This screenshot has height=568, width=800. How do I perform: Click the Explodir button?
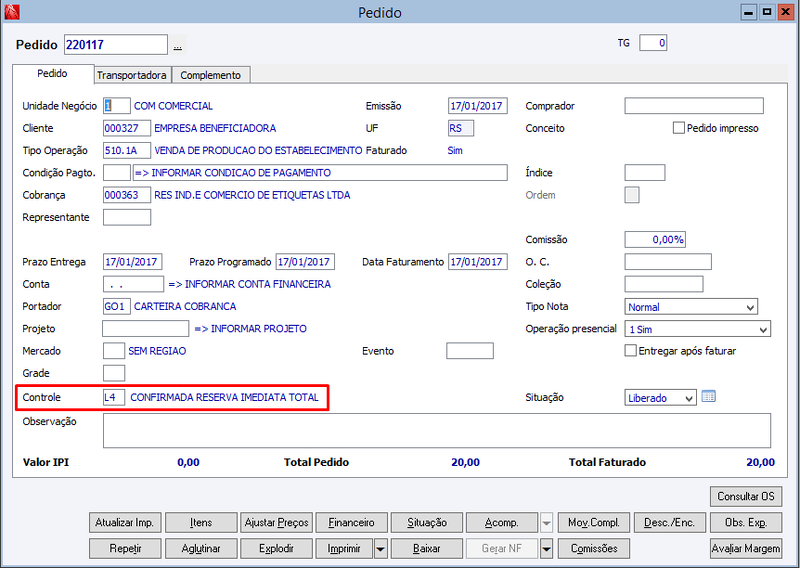276,549
